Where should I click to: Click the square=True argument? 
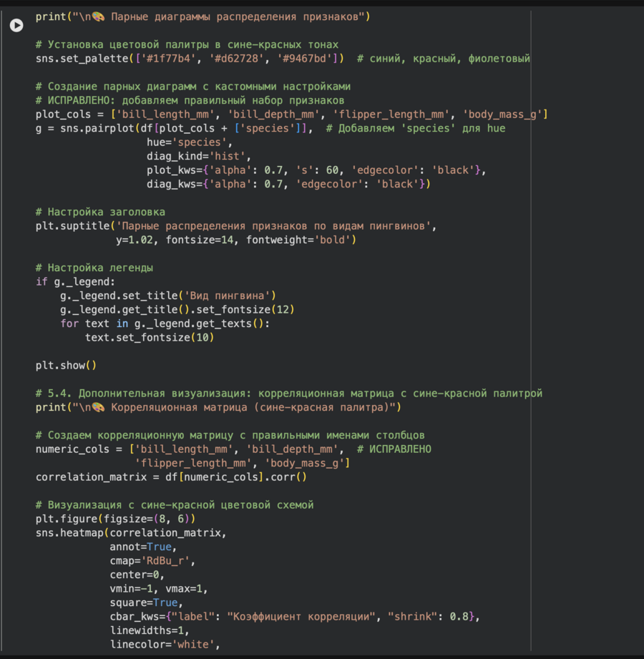tap(143, 602)
